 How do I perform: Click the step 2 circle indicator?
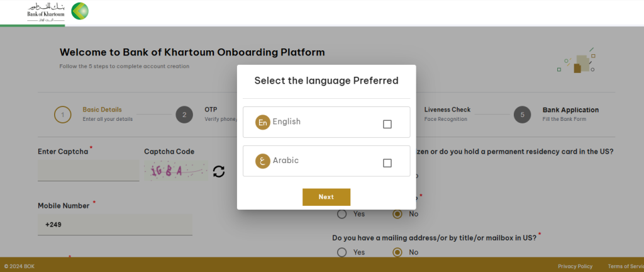184,115
